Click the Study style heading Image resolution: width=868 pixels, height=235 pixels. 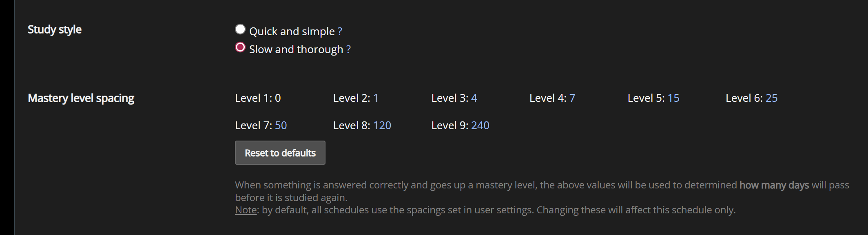(x=55, y=29)
